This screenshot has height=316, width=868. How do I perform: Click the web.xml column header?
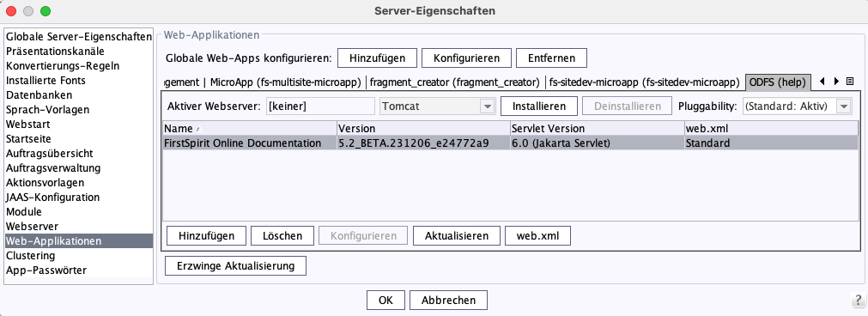[771, 129]
